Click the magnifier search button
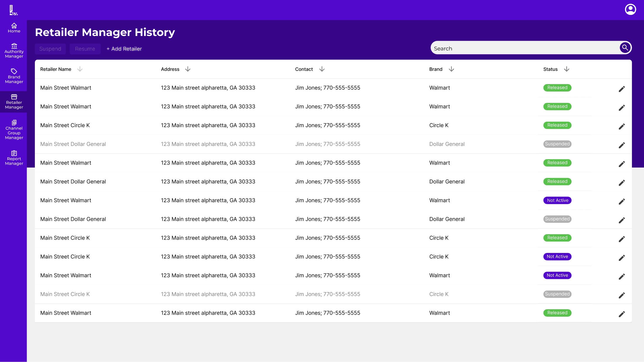 pos(625,48)
